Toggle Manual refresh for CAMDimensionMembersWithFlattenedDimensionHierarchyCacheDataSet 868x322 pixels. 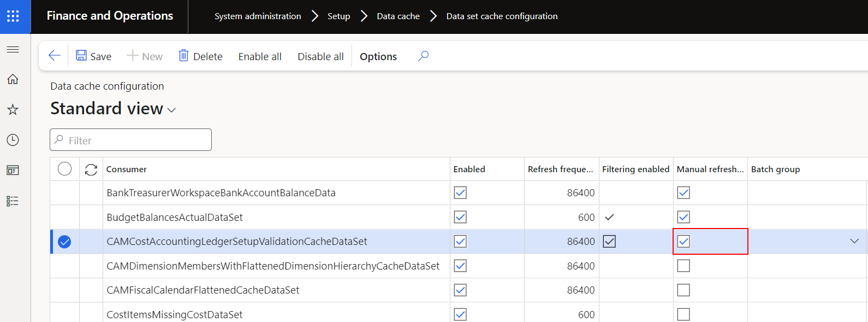tap(683, 266)
